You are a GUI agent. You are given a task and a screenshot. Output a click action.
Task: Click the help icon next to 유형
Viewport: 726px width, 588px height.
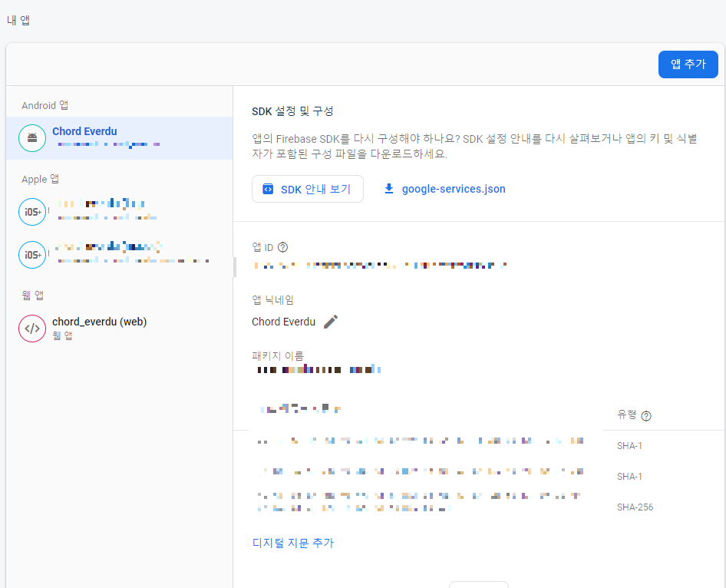pos(646,416)
